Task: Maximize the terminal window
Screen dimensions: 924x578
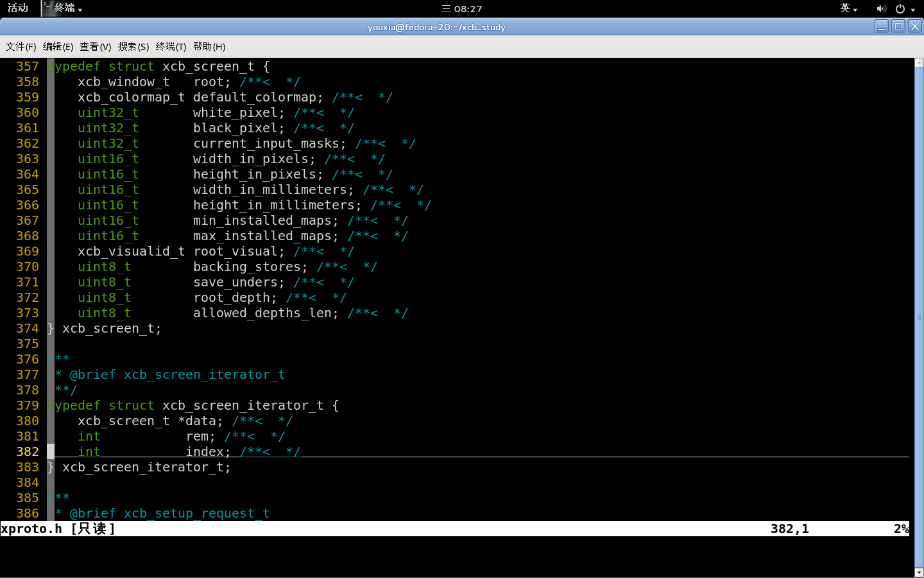Action: click(898, 26)
